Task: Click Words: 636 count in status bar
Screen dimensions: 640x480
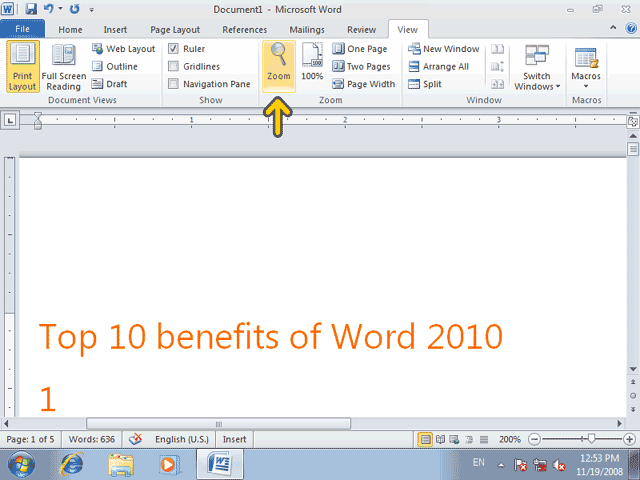Action: point(91,439)
